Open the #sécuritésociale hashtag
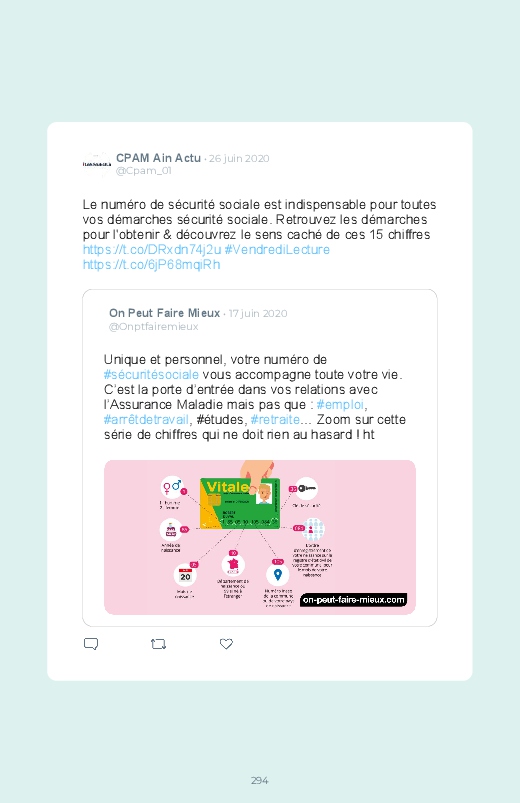The height and width of the screenshot is (803, 520). tap(151, 374)
